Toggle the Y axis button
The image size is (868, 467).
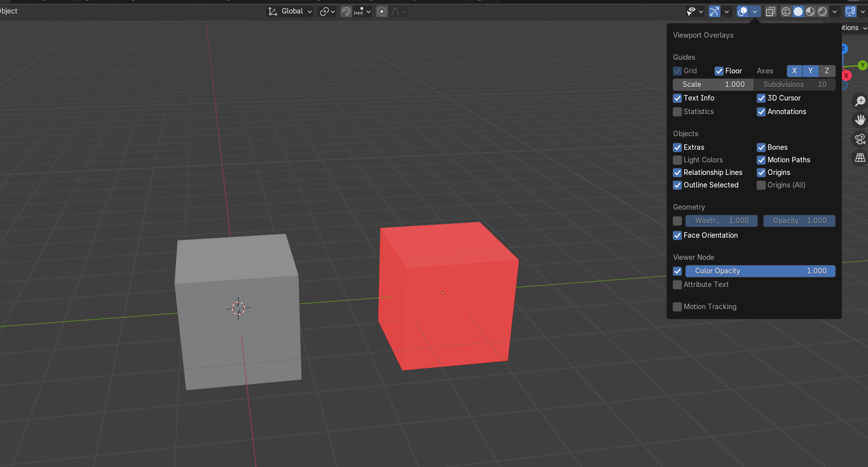810,71
